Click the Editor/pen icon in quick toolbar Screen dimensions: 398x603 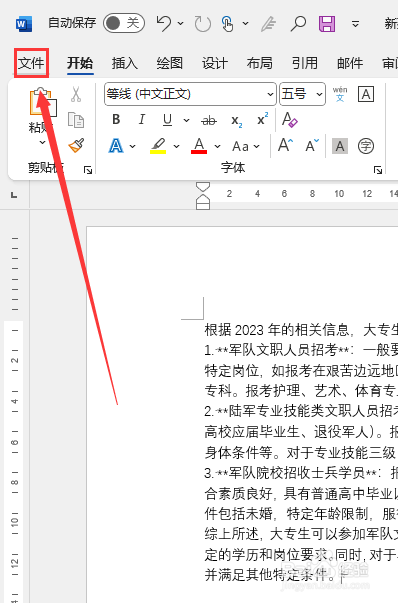pyautogui.click(x=269, y=24)
